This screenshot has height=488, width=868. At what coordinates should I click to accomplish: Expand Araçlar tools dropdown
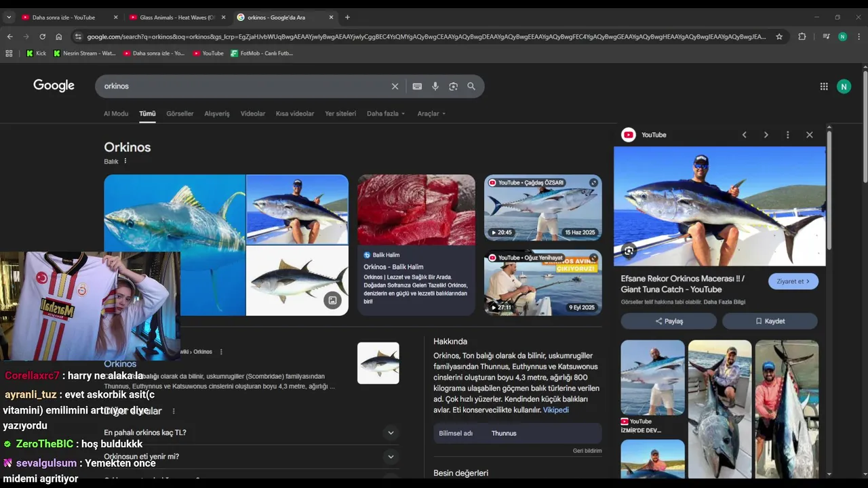click(431, 114)
